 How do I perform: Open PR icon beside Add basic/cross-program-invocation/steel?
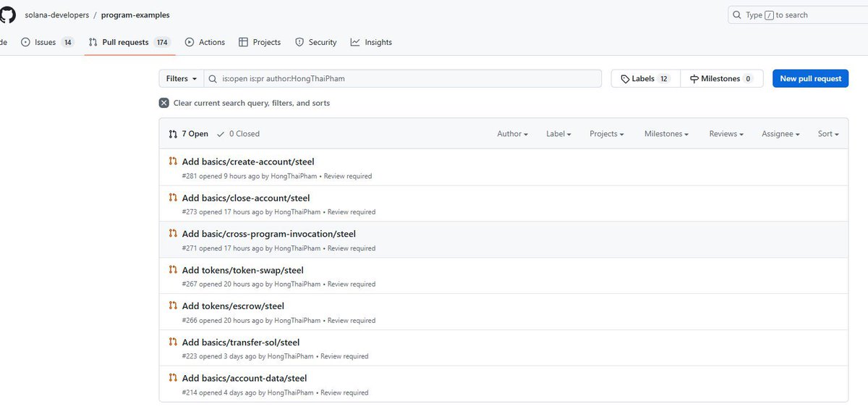(x=173, y=234)
